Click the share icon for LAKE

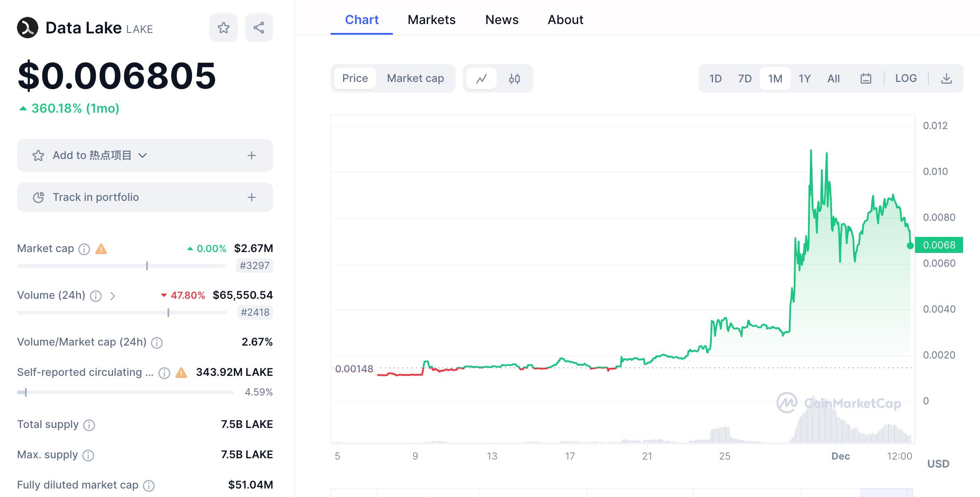click(x=258, y=28)
